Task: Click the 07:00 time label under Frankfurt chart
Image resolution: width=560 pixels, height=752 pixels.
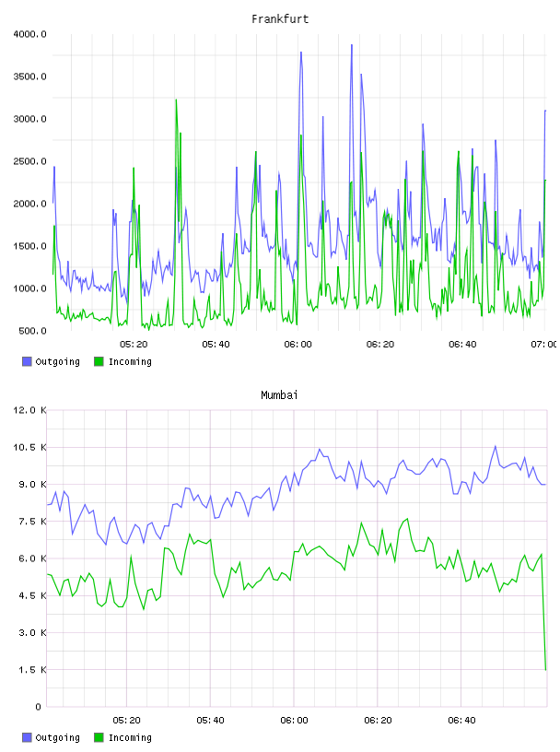Action: click(543, 345)
